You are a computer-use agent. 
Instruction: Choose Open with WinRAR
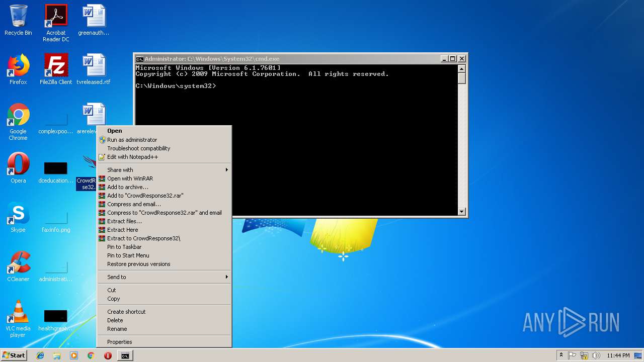click(x=164, y=178)
